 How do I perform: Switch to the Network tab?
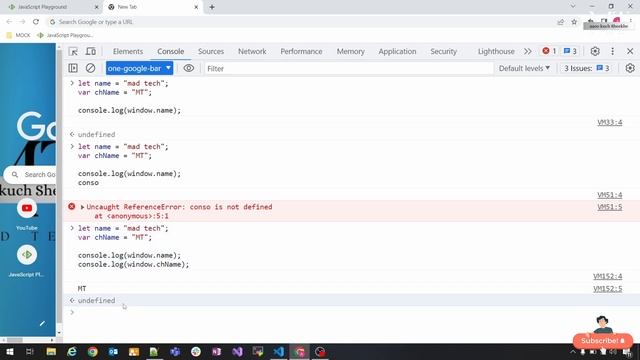pyautogui.click(x=252, y=51)
